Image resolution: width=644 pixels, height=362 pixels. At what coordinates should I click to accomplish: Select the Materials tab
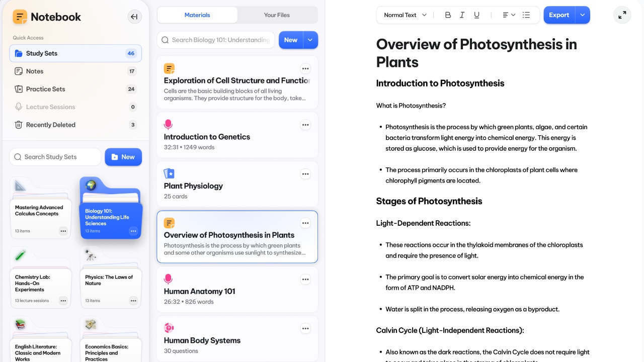(x=197, y=15)
